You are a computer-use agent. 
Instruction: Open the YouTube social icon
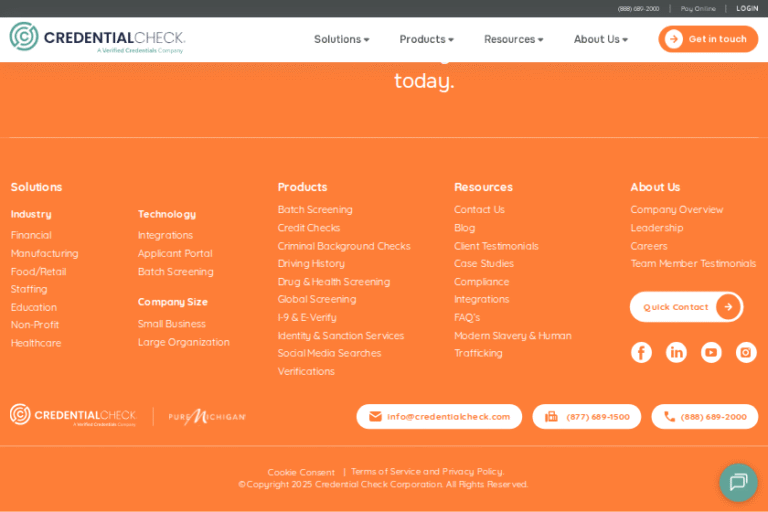pyautogui.click(x=711, y=352)
